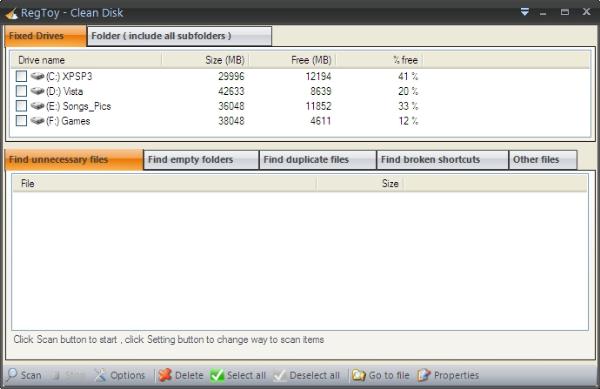Screen dimensions: 600x389
Task: Sort by the % free column header
Action: pos(379,60)
